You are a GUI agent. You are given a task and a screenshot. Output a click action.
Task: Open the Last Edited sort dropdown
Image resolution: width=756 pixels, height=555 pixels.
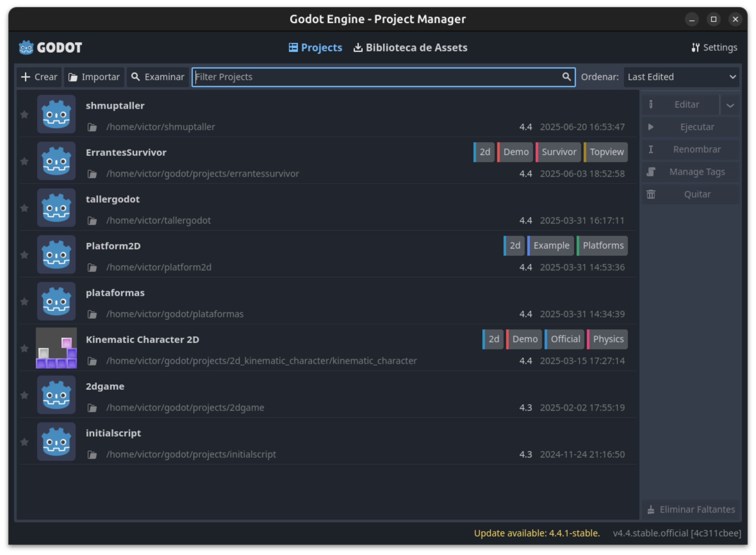coord(681,77)
